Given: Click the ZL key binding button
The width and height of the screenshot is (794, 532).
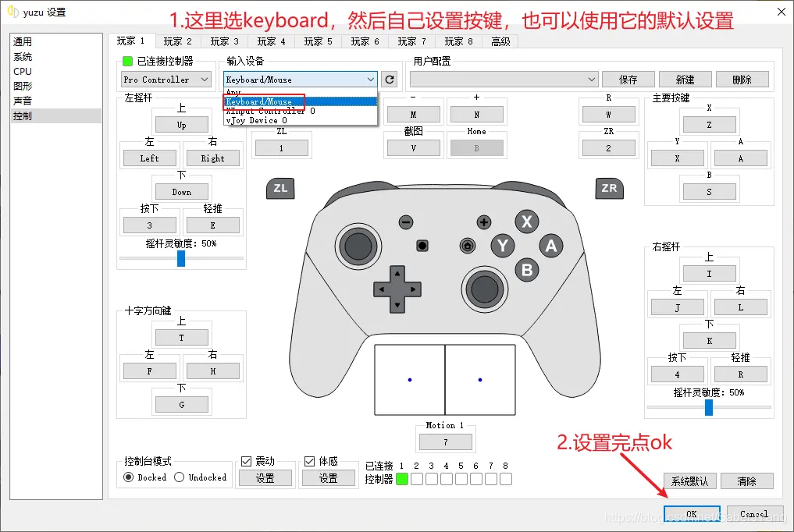Looking at the screenshot, I should pos(282,148).
